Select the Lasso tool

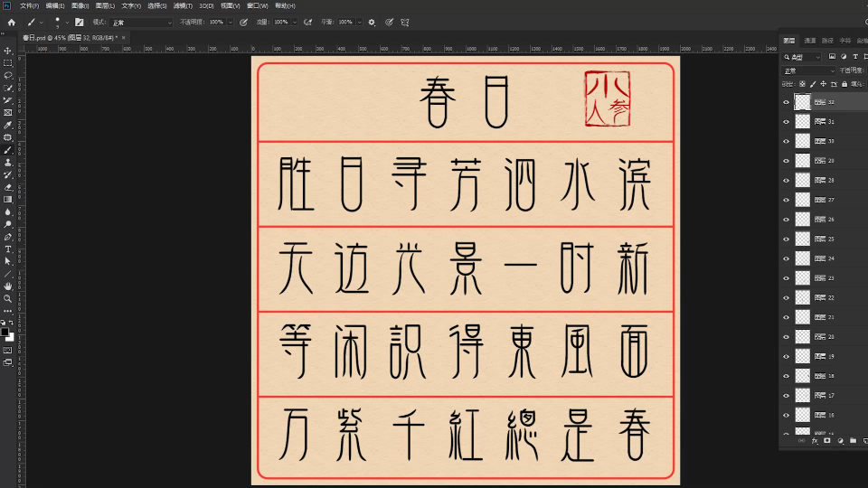point(8,76)
